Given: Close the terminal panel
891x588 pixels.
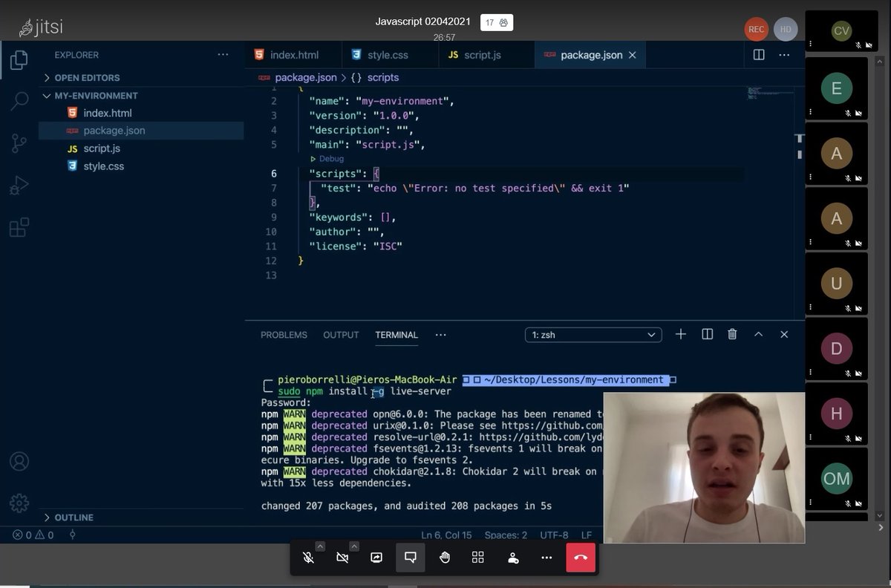Looking at the screenshot, I should point(784,335).
